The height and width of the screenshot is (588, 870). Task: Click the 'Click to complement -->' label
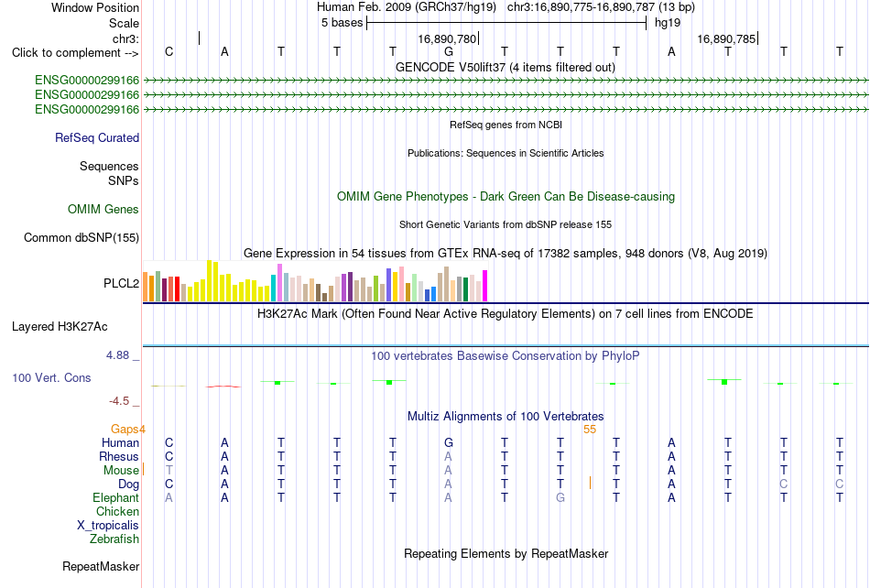tap(75, 53)
